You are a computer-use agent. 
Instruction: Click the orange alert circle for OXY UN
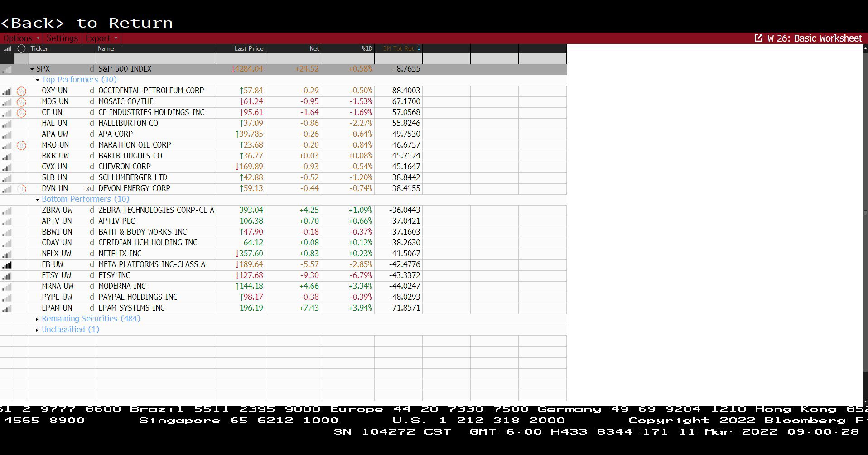21,91
